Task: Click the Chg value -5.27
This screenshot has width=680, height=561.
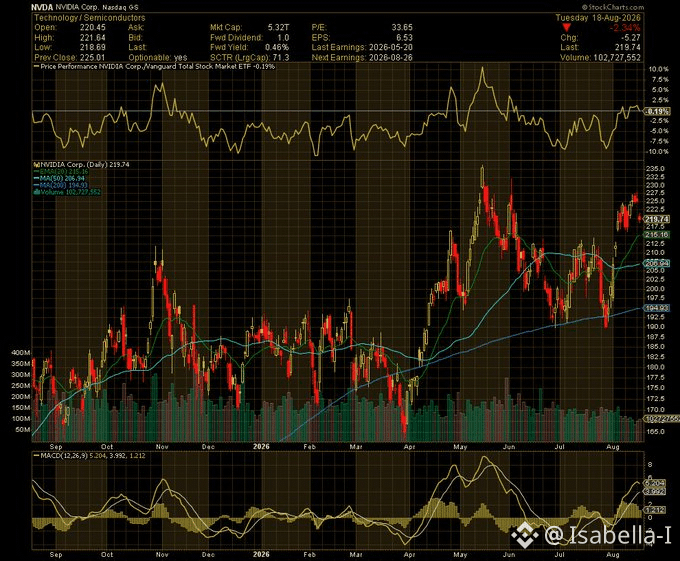Action: pos(630,38)
